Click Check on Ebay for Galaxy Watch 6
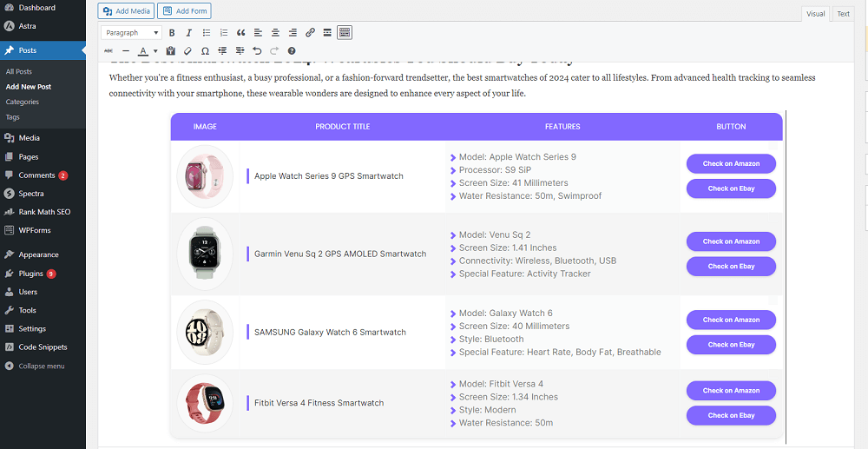This screenshot has width=868, height=449. (x=731, y=345)
